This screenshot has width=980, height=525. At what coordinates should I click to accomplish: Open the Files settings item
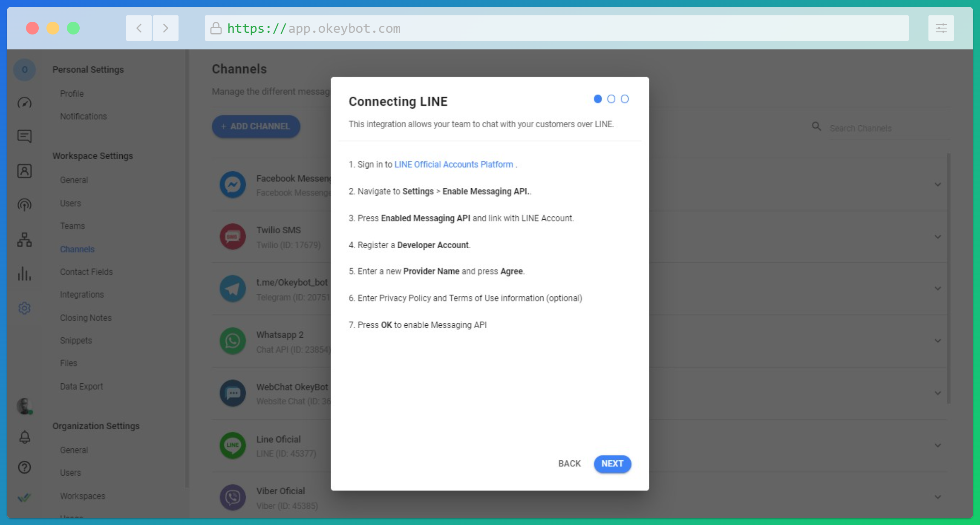[68, 363]
